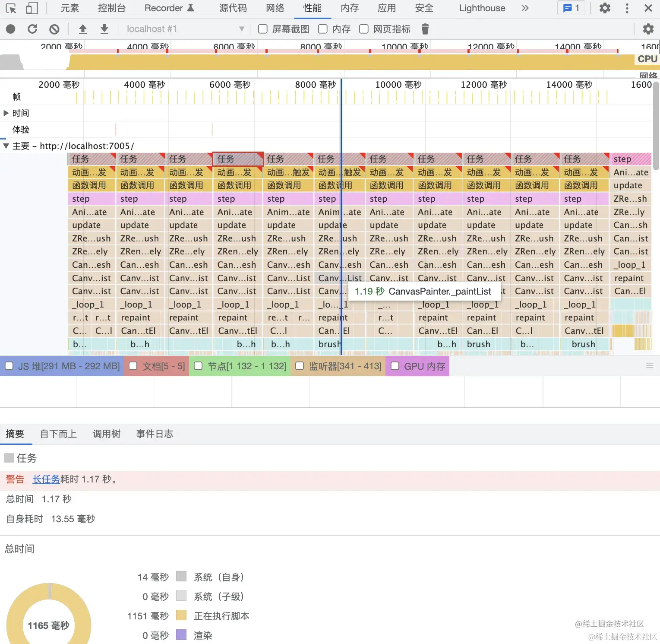Click the delete recording trash icon
This screenshot has width=660, height=644.
pyautogui.click(x=425, y=29)
